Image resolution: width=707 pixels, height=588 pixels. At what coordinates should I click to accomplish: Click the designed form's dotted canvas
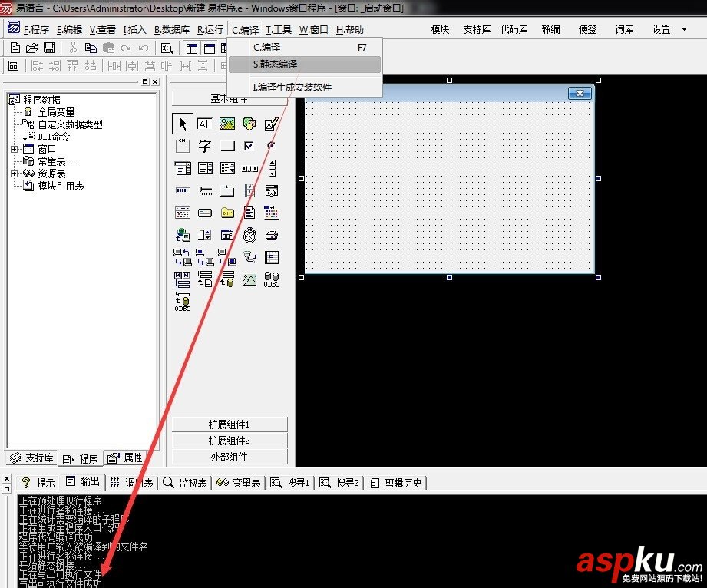point(449,187)
